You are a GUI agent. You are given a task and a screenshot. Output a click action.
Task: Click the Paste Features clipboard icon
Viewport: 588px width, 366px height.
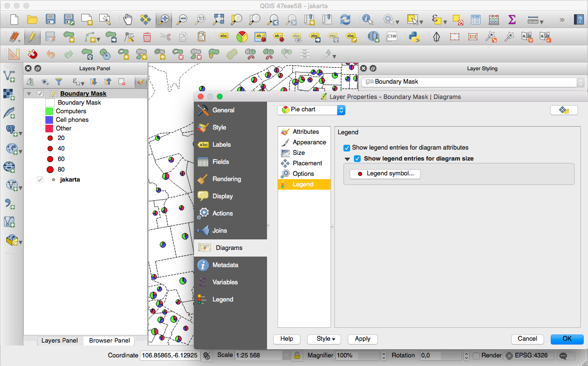click(x=202, y=37)
